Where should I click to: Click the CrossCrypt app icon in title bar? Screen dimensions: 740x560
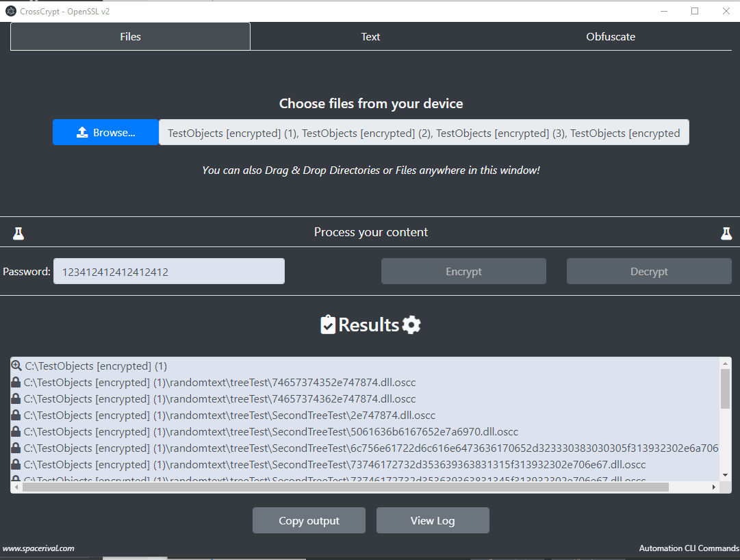[x=11, y=11]
